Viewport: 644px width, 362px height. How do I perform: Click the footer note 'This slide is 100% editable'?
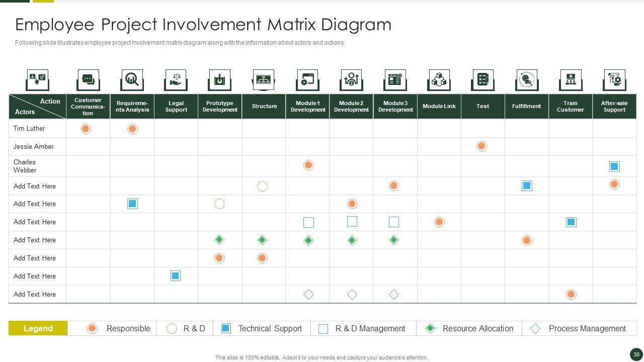(321, 357)
